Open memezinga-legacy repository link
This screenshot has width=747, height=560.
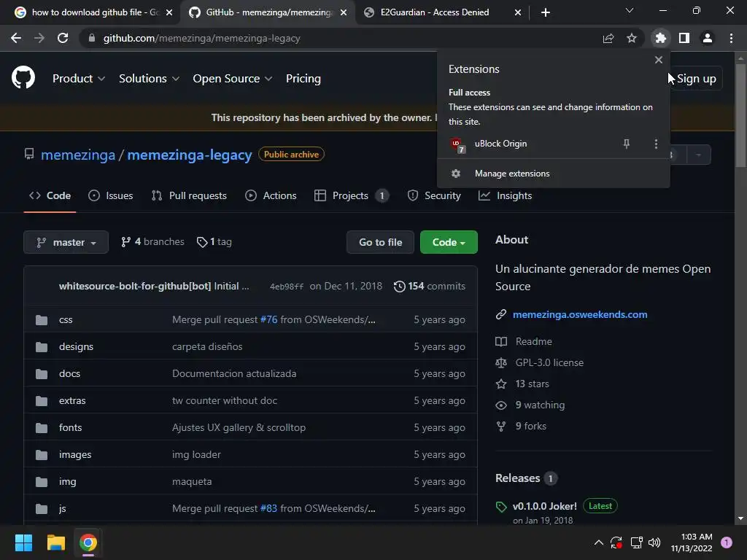190,155
